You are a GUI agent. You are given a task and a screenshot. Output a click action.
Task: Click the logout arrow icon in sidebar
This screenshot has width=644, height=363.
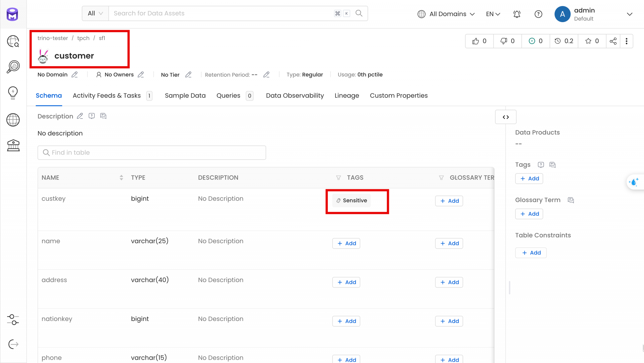pos(13,344)
